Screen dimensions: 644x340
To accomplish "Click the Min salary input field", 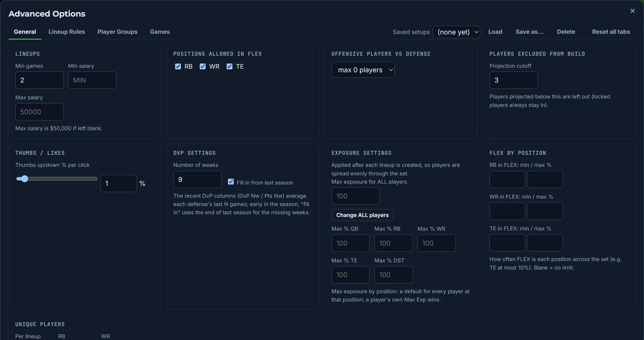I will pyautogui.click(x=92, y=80).
